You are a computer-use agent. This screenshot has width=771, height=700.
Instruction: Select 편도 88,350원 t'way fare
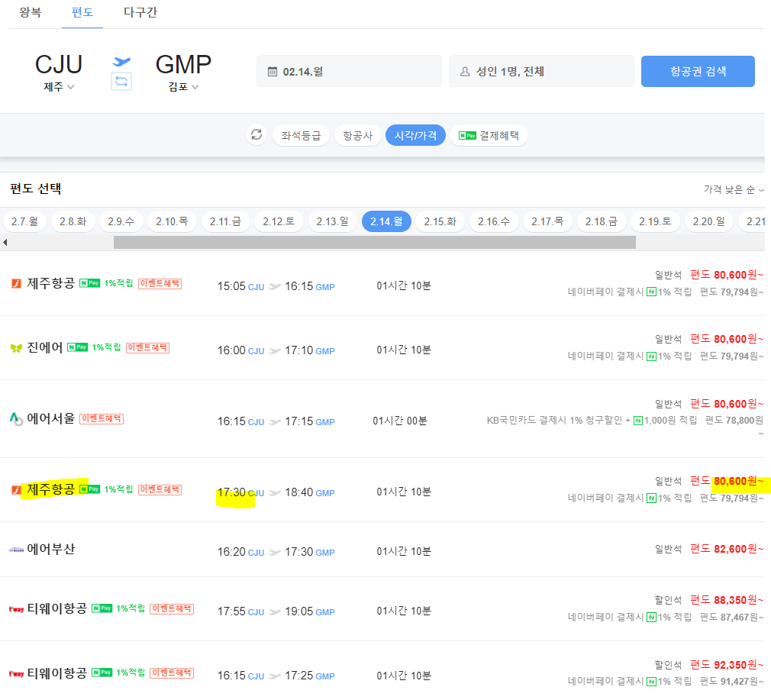tap(727, 600)
